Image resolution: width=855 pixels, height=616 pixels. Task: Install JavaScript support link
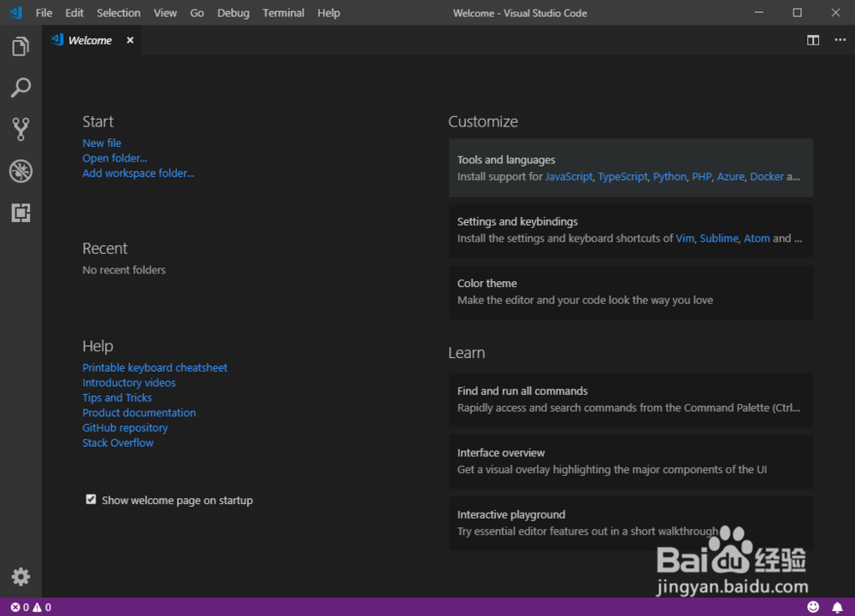(x=569, y=177)
